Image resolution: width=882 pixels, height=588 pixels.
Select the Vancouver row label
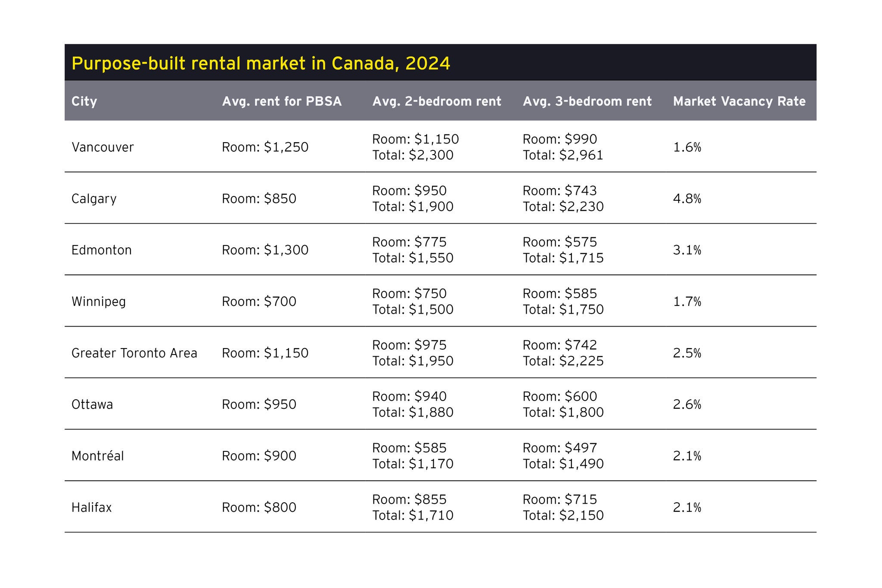point(102,147)
